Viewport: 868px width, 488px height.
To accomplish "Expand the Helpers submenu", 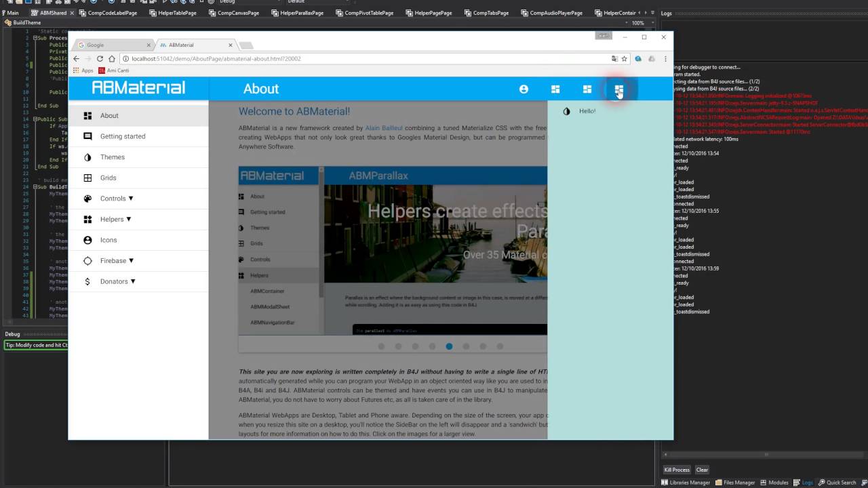I will tap(128, 220).
